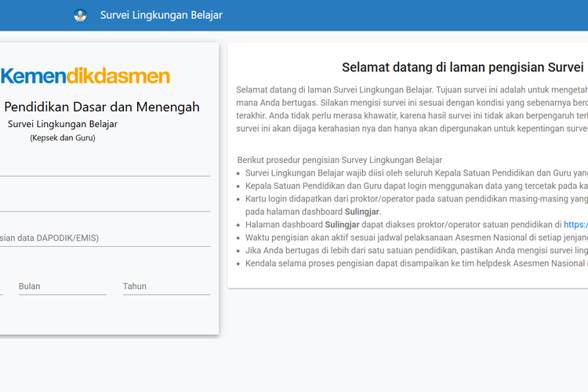The width and height of the screenshot is (588, 392).
Task: Click the bullet starting 'Kartu login didapatkan'
Action: click(416, 205)
